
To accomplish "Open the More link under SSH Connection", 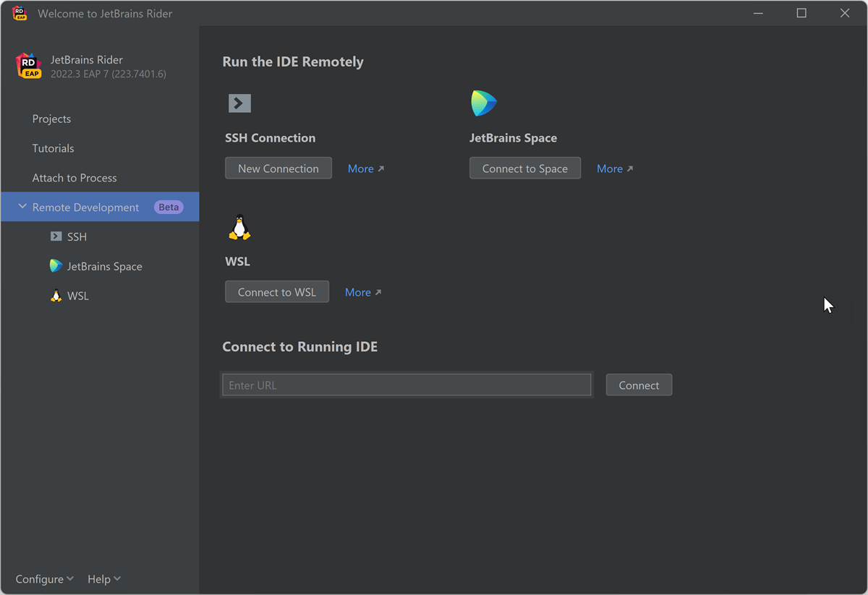I will coord(365,168).
